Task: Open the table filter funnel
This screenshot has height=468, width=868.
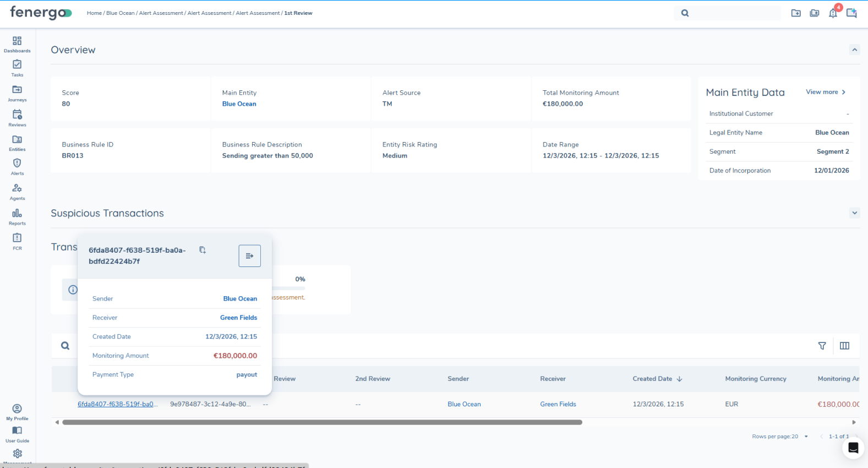Action: (x=822, y=346)
